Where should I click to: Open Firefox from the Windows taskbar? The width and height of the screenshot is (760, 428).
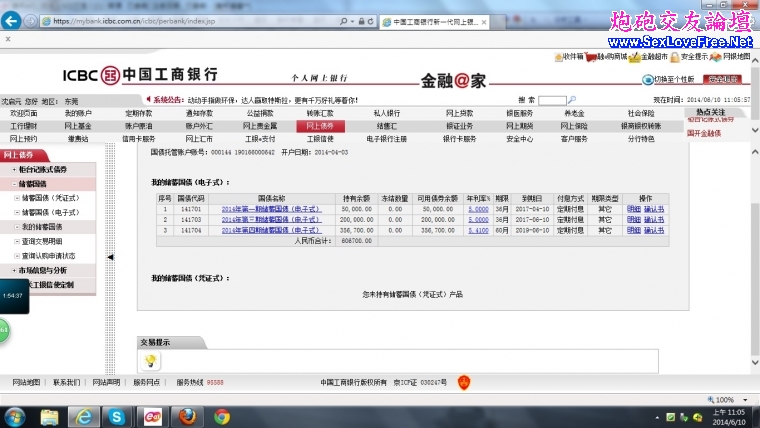tap(186, 416)
